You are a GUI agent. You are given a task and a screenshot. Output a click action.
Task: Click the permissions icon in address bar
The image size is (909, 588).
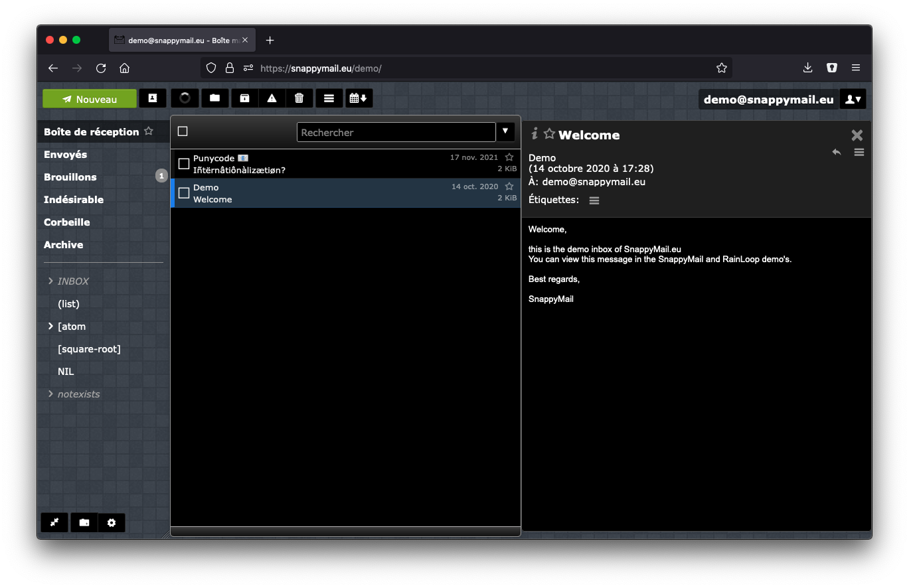click(248, 68)
